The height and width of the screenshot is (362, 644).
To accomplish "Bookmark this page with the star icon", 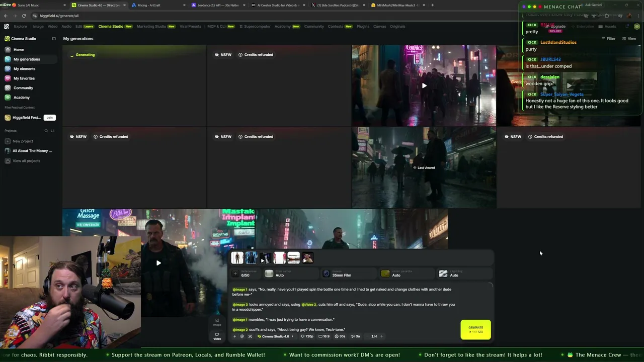I will (594, 16).
